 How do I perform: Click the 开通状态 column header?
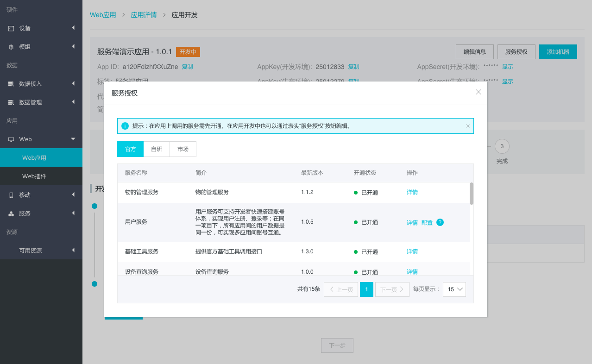[365, 173]
